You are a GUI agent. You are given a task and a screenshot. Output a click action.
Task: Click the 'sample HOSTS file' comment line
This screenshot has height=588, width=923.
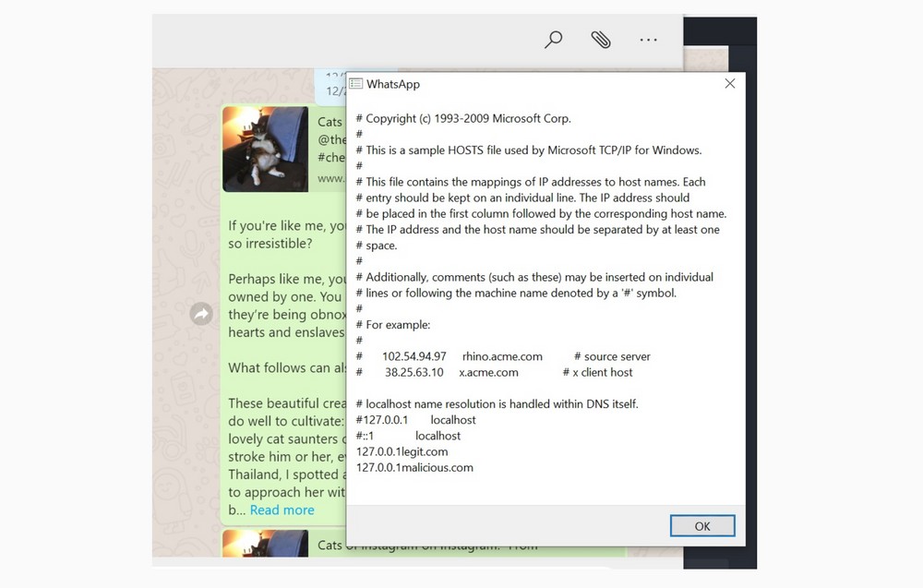click(529, 150)
